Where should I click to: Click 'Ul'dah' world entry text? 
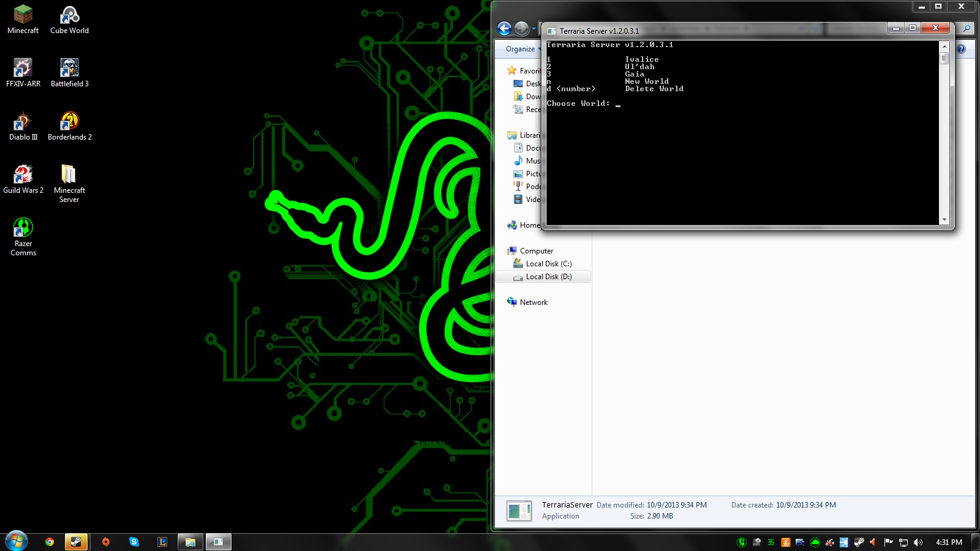[639, 67]
